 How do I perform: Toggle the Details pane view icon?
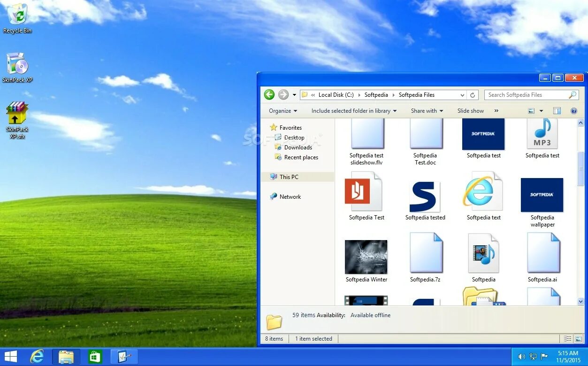(x=557, y=111)
